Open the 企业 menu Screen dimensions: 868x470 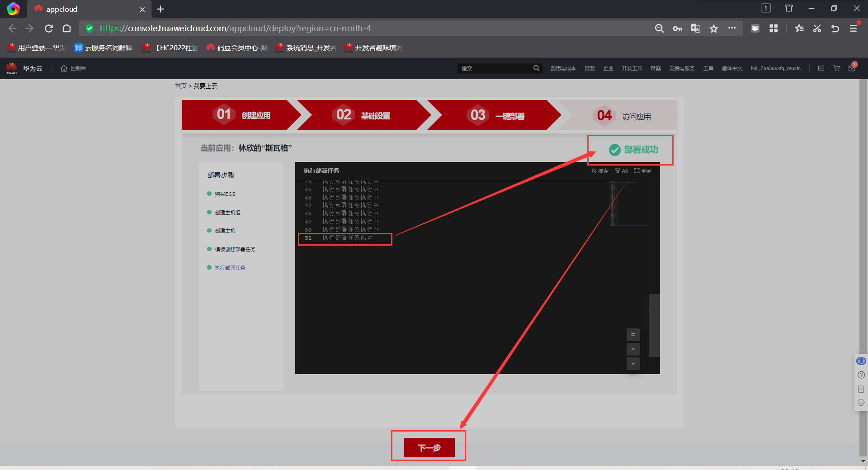[x=608, y=68]
